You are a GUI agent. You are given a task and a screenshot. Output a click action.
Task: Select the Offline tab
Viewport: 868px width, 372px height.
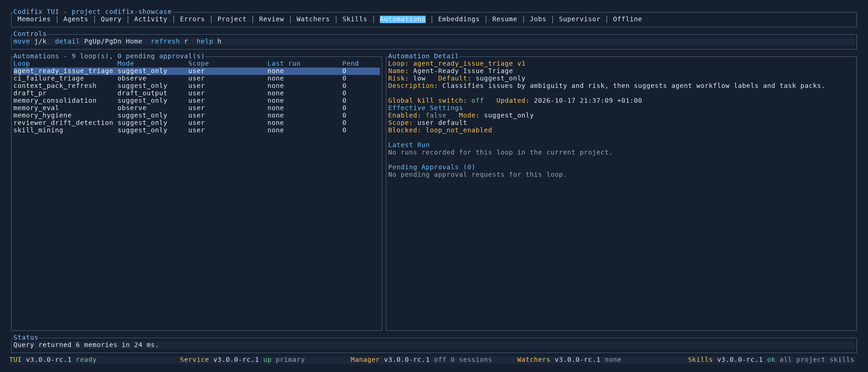pyautogui.click(x=627, y=19)
